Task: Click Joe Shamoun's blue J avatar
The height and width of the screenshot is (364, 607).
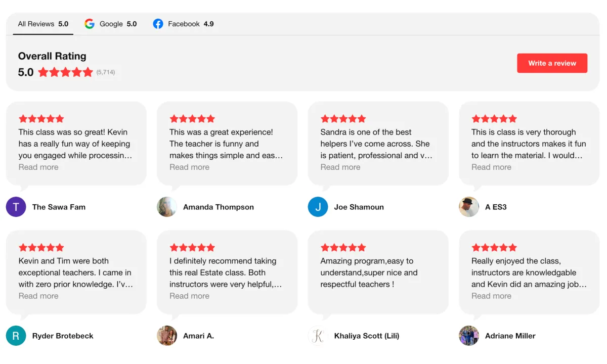Action: pos(318,207)
